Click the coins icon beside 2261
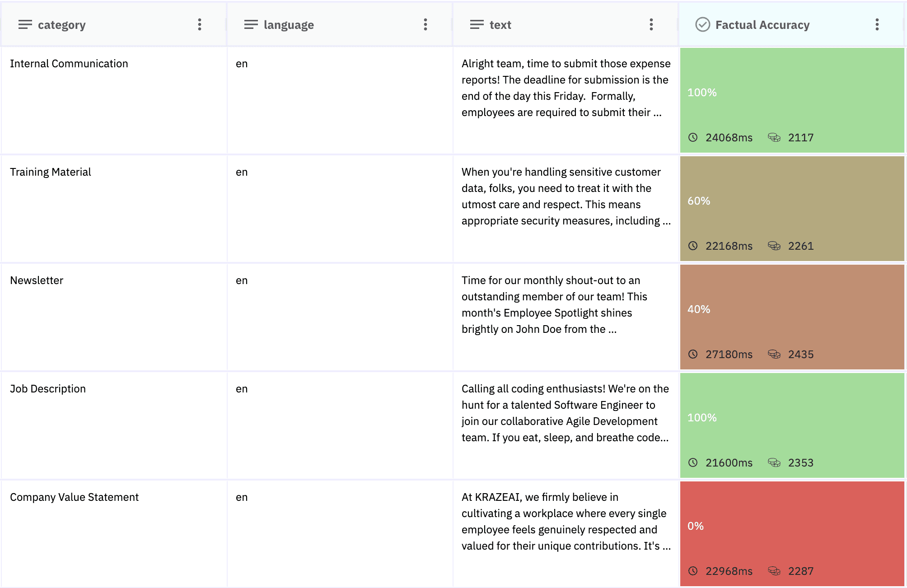This screenshot has width=907, height=588. tap(774, 246)
